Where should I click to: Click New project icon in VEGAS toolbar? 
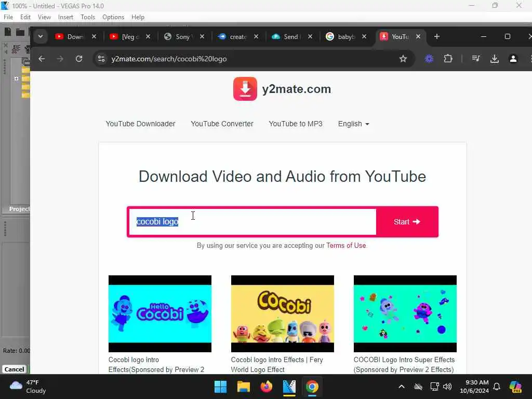coord(8,32)
